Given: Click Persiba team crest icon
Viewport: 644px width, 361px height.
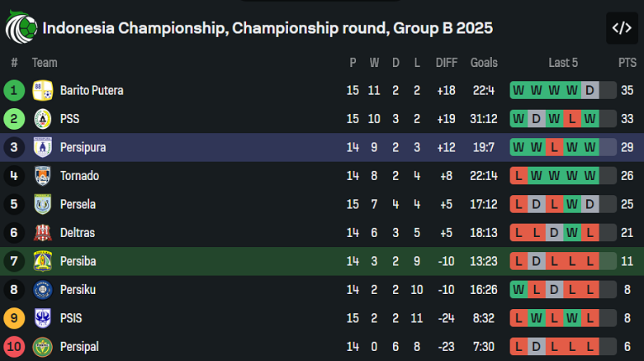Looking at the screenshot, I should 43,261.
